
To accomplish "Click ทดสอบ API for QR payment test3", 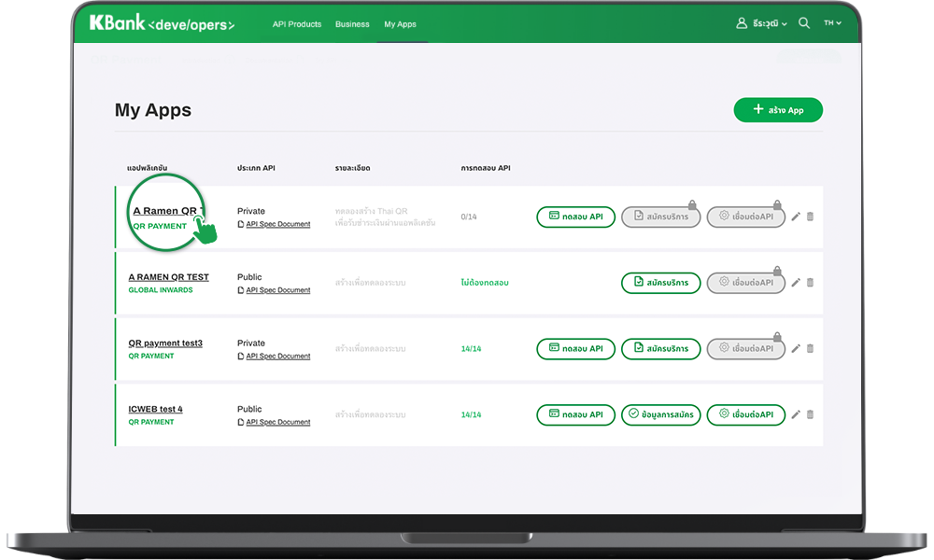I will pyautogui.click(x=576, y=349).
